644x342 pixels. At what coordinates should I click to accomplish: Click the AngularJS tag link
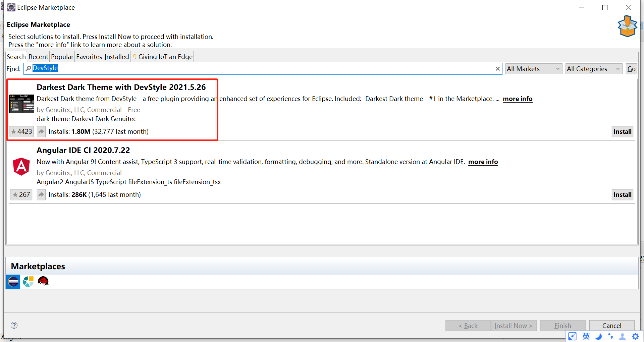[79, 182]
